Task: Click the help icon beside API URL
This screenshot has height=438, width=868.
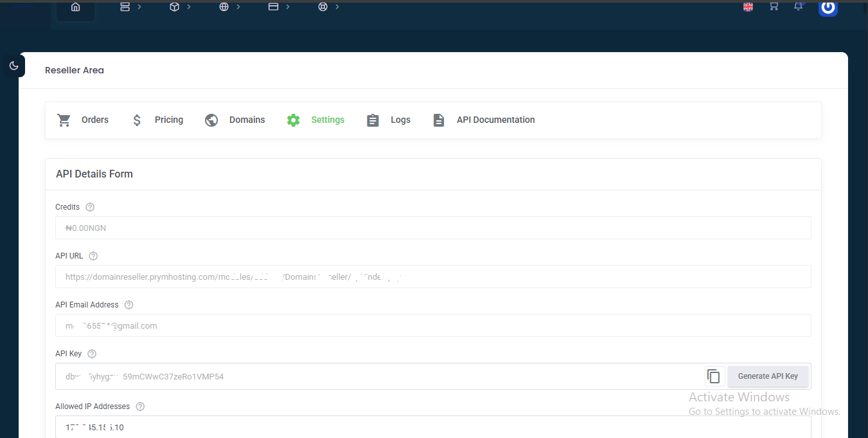Action: pos(93,256)
